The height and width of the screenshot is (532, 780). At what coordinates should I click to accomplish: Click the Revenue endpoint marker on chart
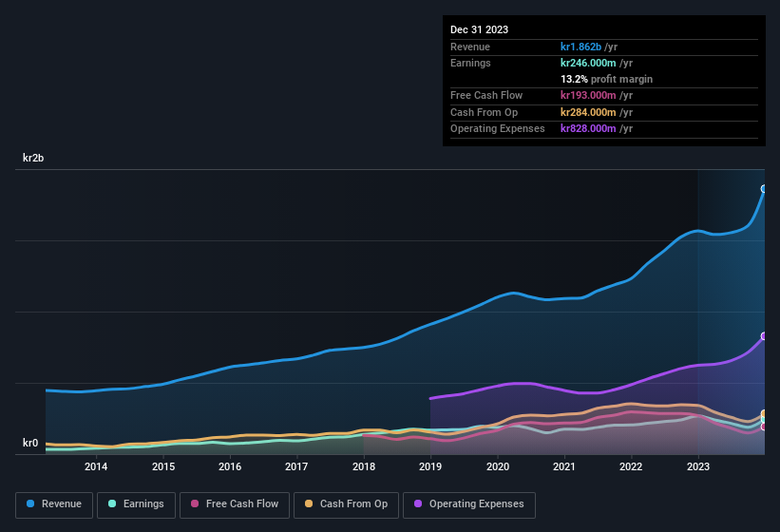(x=764, y=188)
